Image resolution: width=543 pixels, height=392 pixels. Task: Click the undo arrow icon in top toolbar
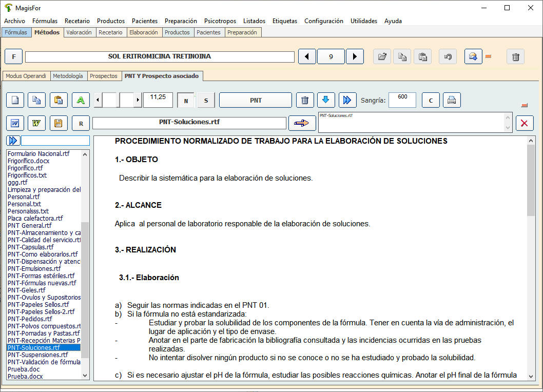point(448,56)
